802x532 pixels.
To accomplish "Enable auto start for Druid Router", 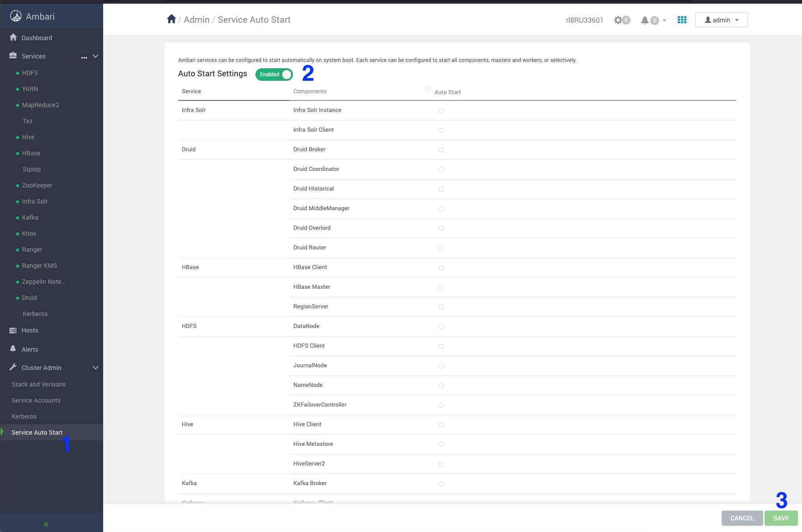I will point(441,248).
